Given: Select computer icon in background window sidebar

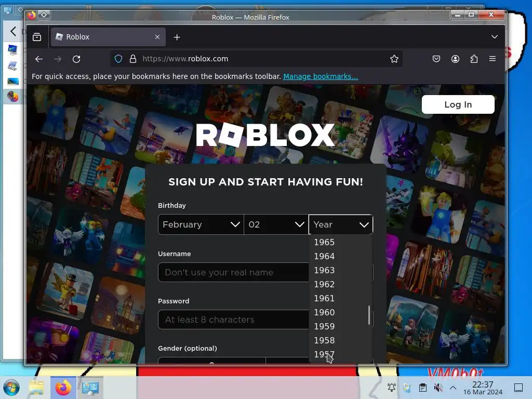Looking at the screenshot, I should (12, 49).
